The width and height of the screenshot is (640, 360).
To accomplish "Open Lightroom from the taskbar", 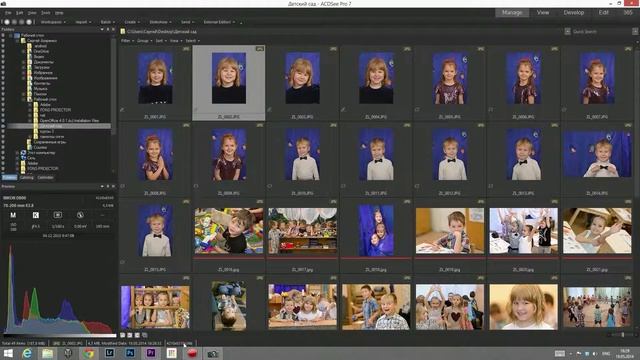I will (x=109, y=353).
